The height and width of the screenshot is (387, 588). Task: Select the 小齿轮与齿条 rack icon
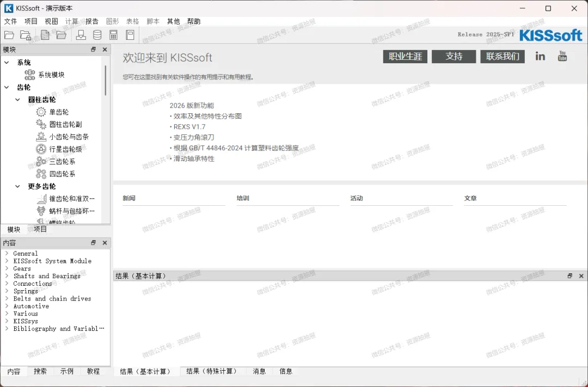[x=41, y=137]
